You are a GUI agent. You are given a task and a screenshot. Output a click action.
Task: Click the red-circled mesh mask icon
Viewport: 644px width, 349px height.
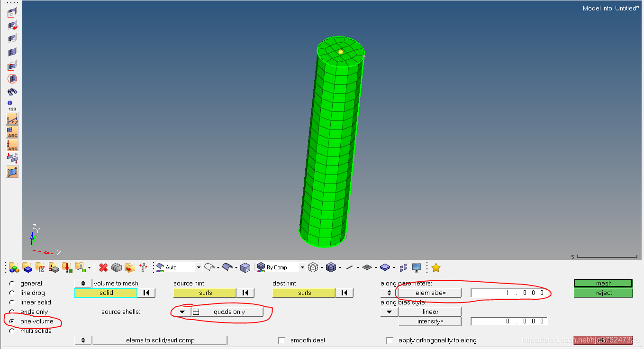tap(12, 79)
